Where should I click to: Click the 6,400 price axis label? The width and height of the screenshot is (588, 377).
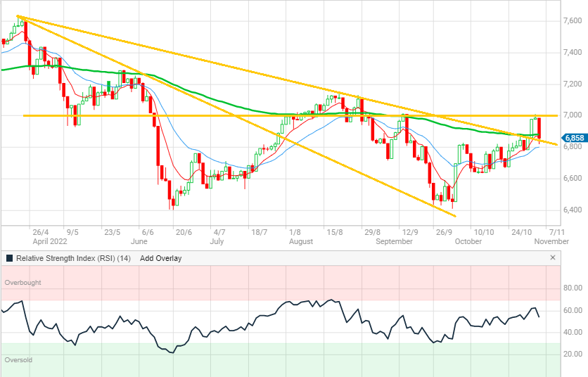(572, 210)
